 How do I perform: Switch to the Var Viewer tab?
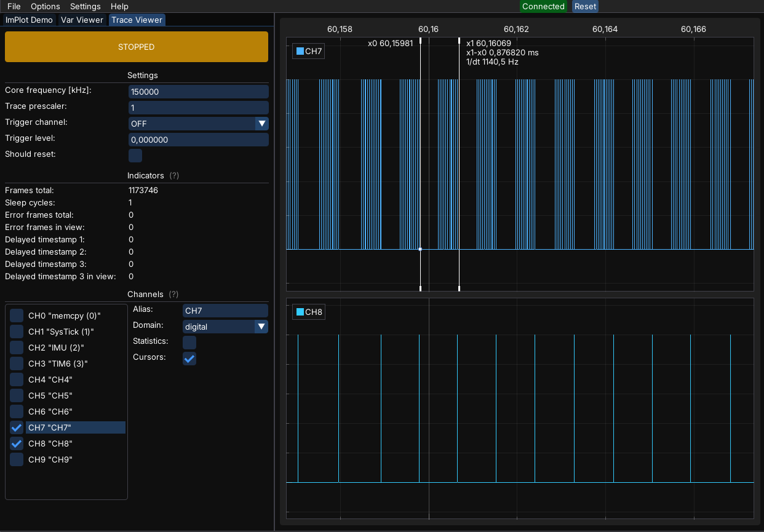[82, 20]
